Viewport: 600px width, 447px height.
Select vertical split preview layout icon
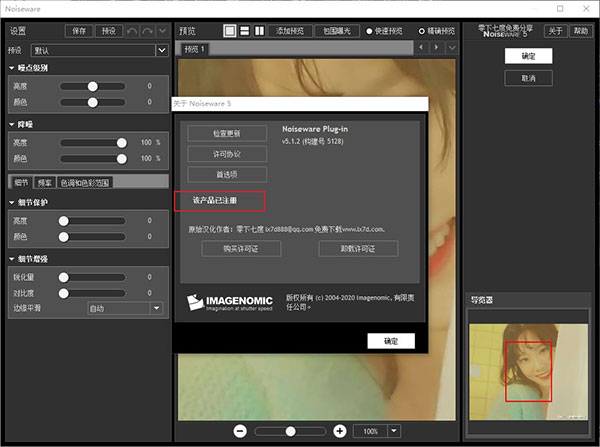(x=259, y=31)
